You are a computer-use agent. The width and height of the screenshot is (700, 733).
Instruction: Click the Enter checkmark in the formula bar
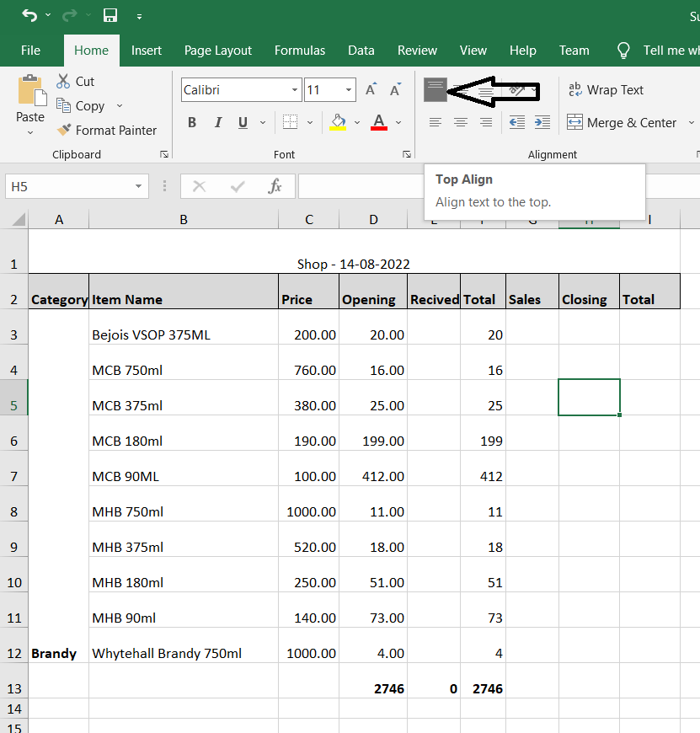pyautogui.click(x=238, y=186)
